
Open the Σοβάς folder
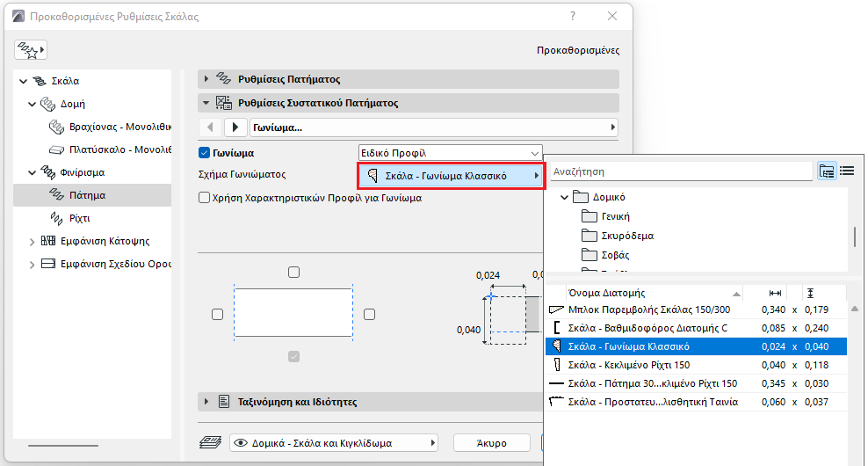click(605, 255)
